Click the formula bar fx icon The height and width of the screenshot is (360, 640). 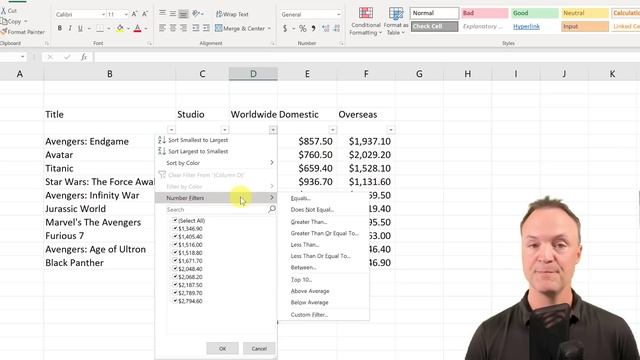point(84,57)
